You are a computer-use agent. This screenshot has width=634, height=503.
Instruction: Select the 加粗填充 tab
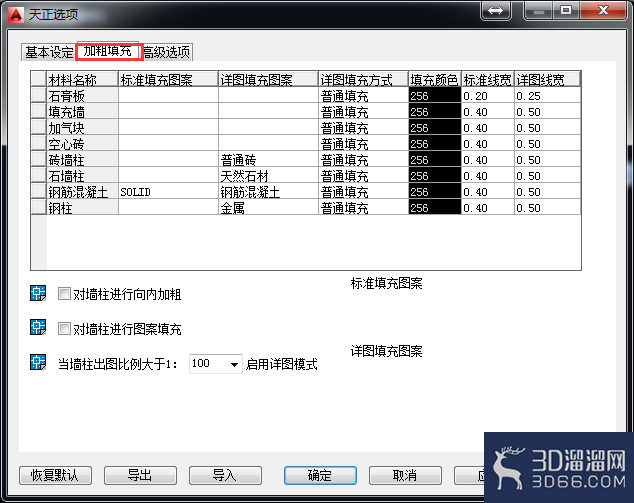point(108,51)
